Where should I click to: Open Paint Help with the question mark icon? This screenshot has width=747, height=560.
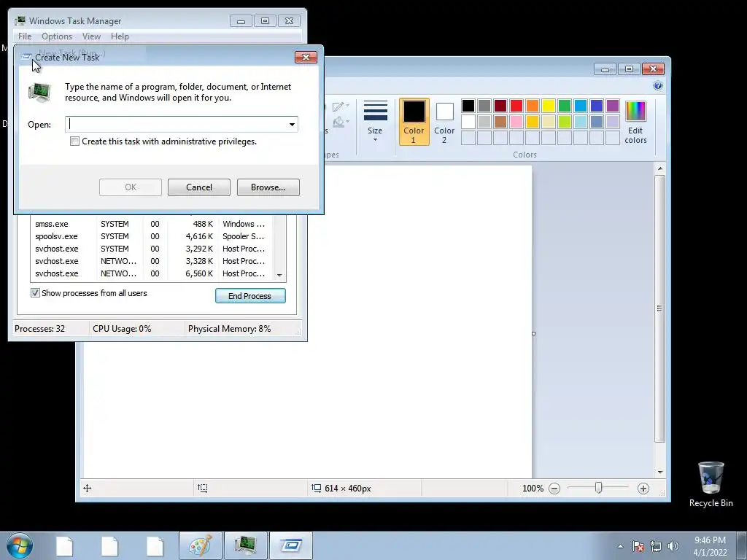pyautogui.click(x=657, y=86)
